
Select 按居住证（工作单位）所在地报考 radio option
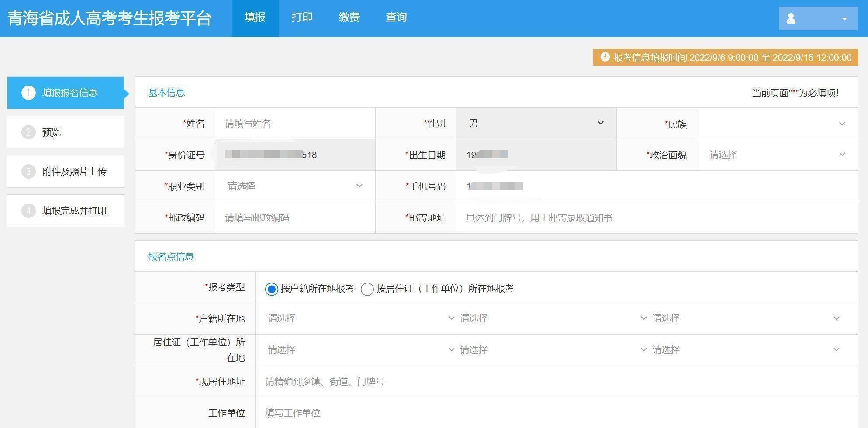[x=367, y=289]
